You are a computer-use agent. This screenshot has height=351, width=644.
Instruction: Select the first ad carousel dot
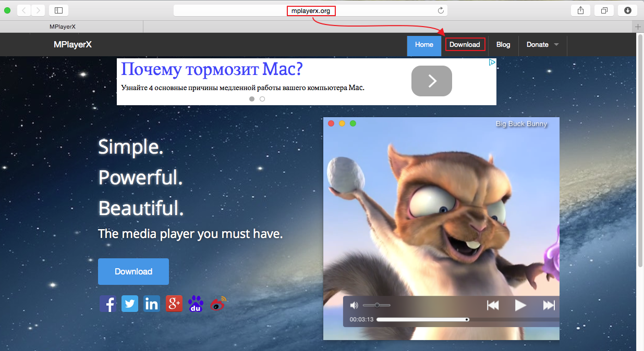[x=252, y=98]
